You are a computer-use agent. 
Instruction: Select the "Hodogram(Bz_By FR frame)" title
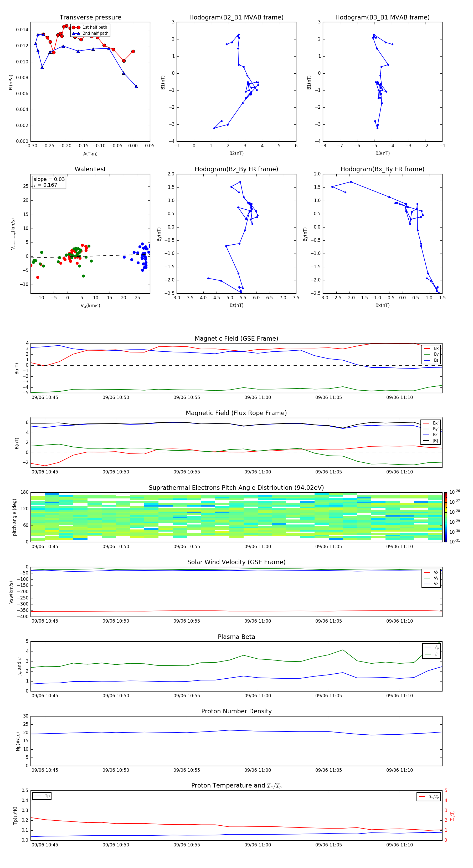pyautogui.click(x=236, y=169)
